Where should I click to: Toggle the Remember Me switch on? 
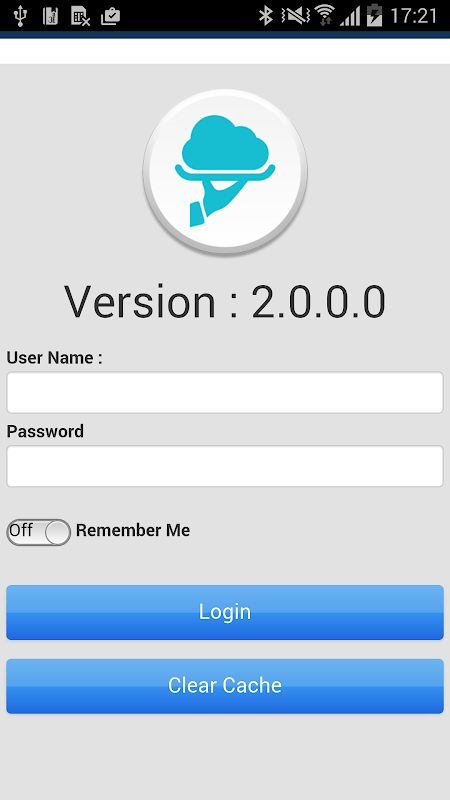(39, 532)
